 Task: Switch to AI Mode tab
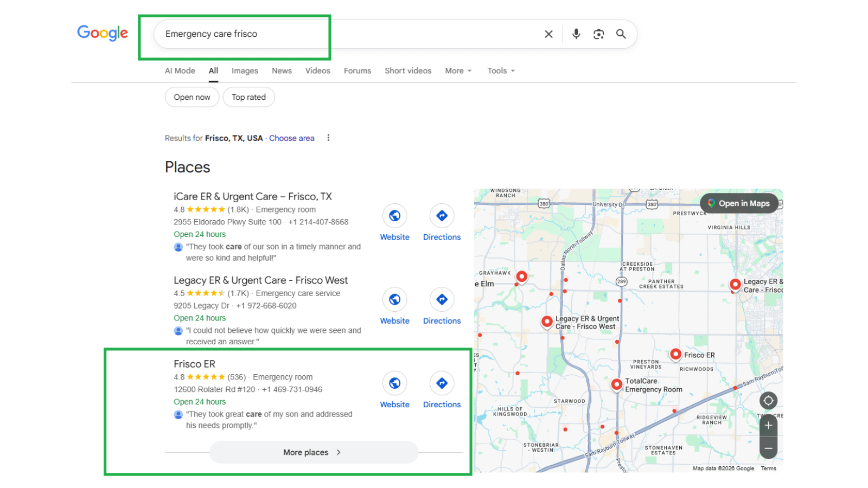click(x=180, y=70)
